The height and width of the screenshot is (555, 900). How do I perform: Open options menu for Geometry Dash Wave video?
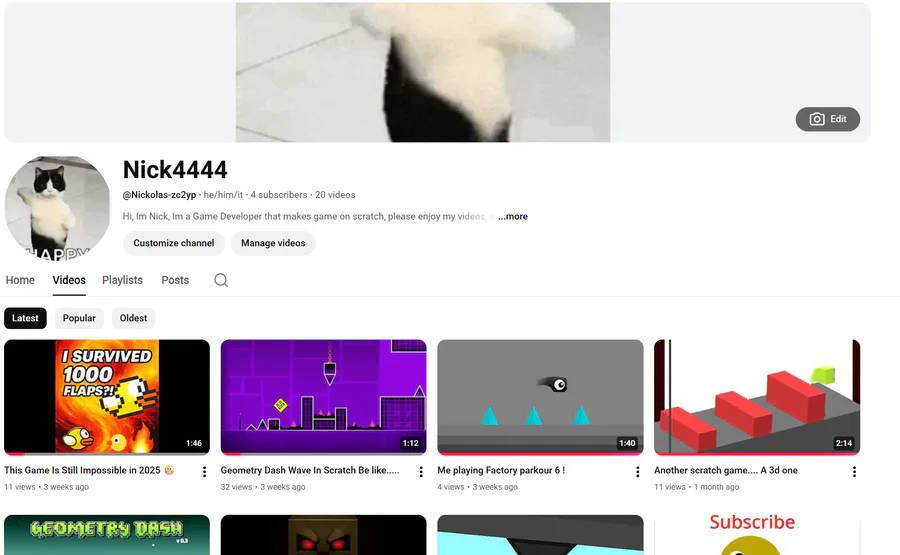click(x=421, y=472)
